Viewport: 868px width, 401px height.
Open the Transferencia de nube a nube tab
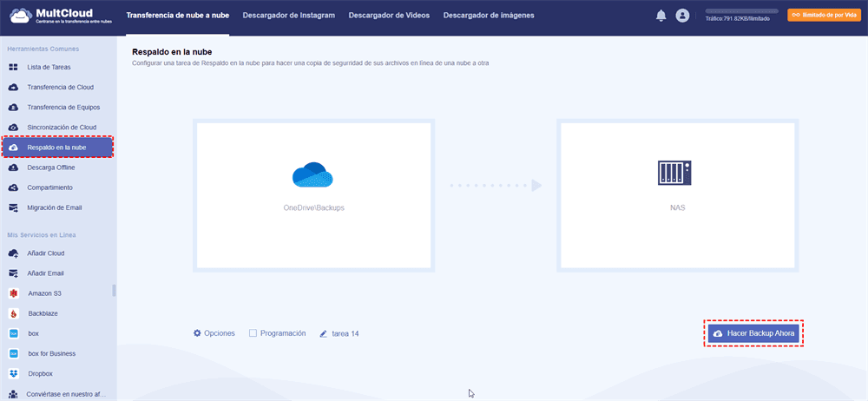(x=178, y=16)
